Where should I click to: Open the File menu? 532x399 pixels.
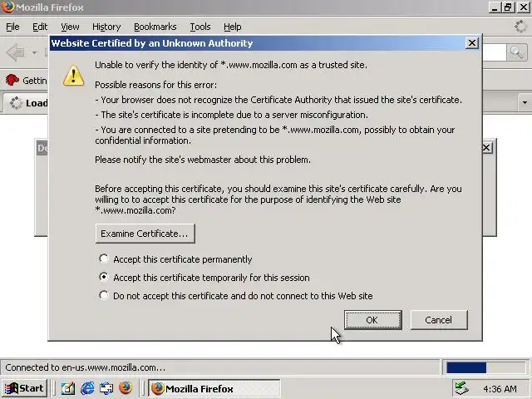(12, 27)
